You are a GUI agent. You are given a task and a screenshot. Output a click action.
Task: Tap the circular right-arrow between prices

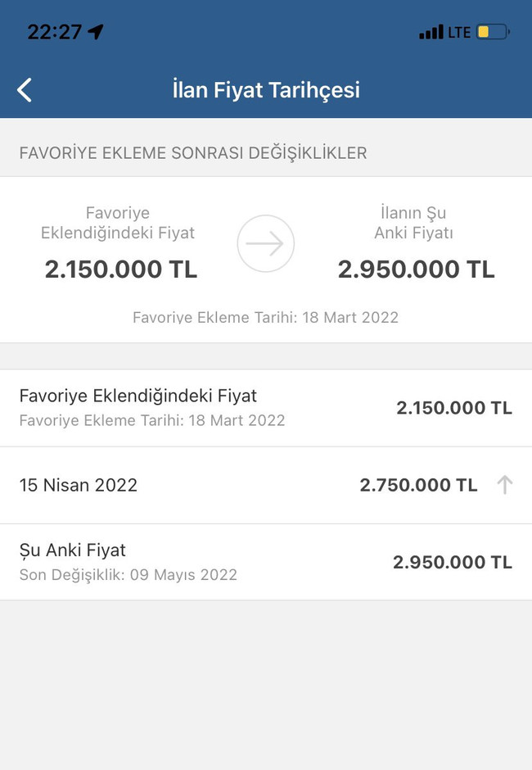coord(264,243)
